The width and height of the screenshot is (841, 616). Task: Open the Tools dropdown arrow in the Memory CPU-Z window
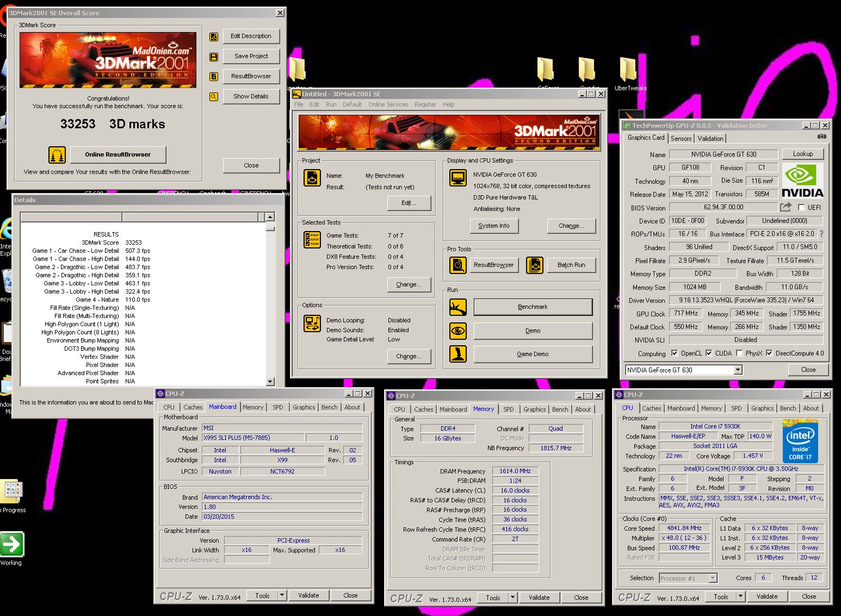coord(512,598)
